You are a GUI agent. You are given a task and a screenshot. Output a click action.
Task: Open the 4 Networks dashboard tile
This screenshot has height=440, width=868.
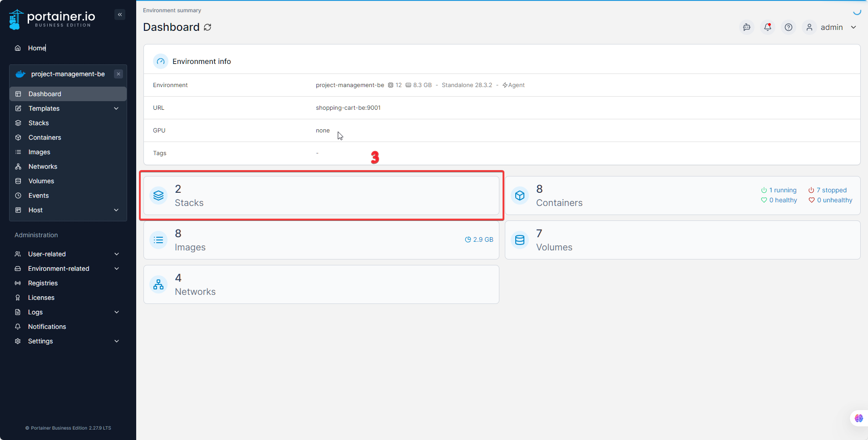321,284
